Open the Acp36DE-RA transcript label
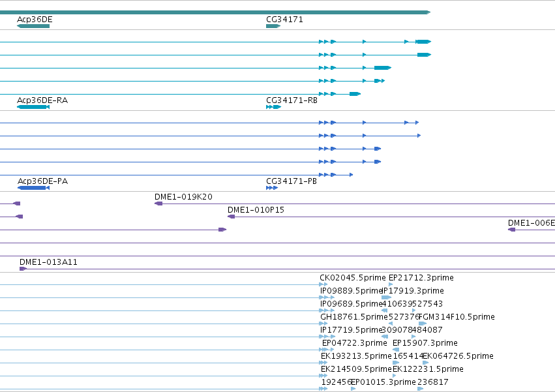 click(x=42, y=100)
